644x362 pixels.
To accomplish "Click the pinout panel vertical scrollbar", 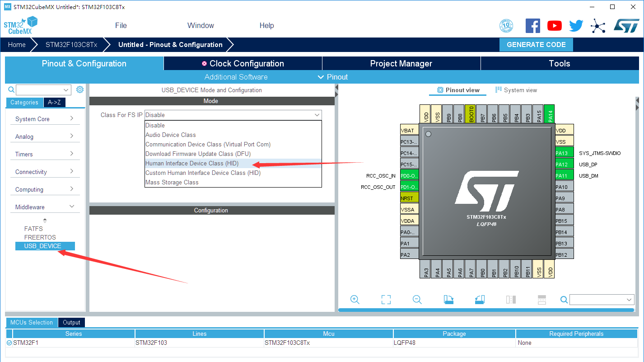I will (637, 203).
